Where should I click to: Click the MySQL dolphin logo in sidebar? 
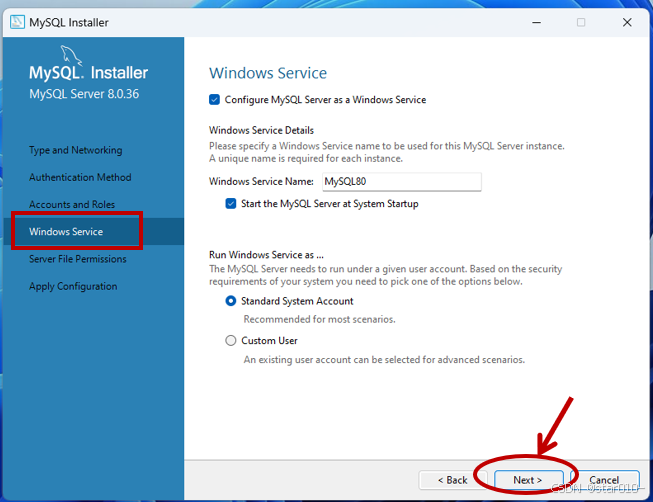tap(71, 55)
